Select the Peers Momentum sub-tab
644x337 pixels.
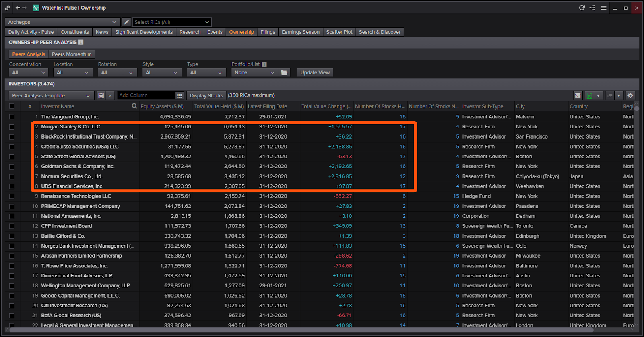[x=72, y=54]
